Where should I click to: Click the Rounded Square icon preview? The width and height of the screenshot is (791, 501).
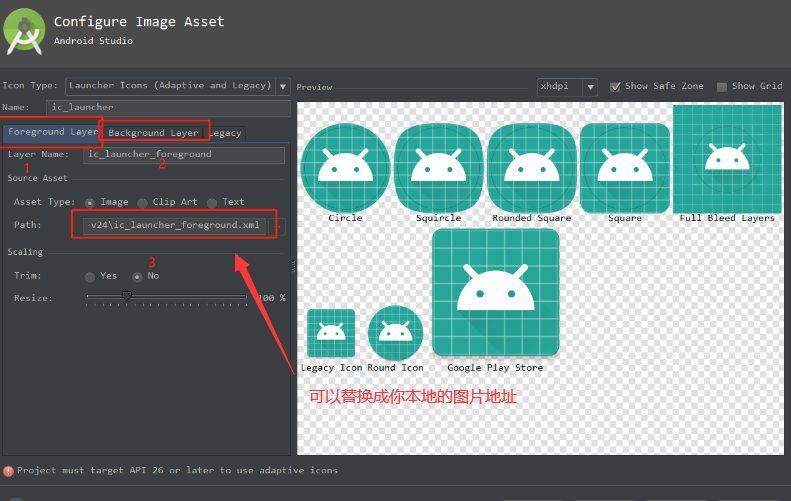532,168
